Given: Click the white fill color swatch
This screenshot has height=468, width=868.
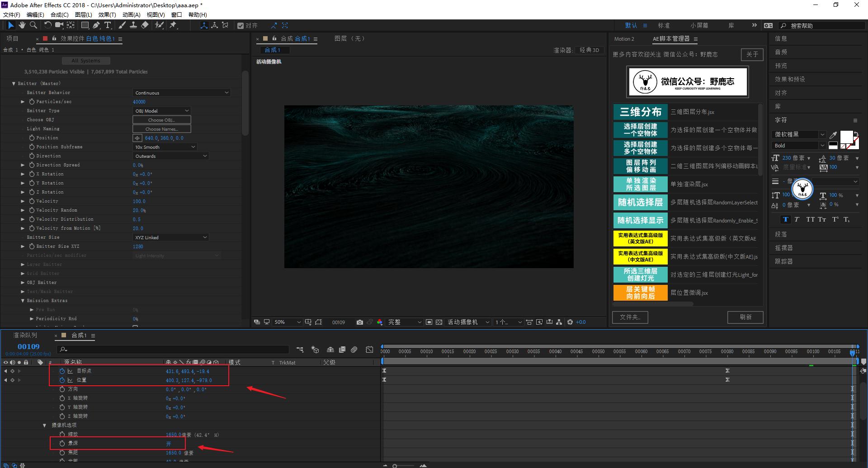Looking at the screenshot, I should tap(846, 137).
